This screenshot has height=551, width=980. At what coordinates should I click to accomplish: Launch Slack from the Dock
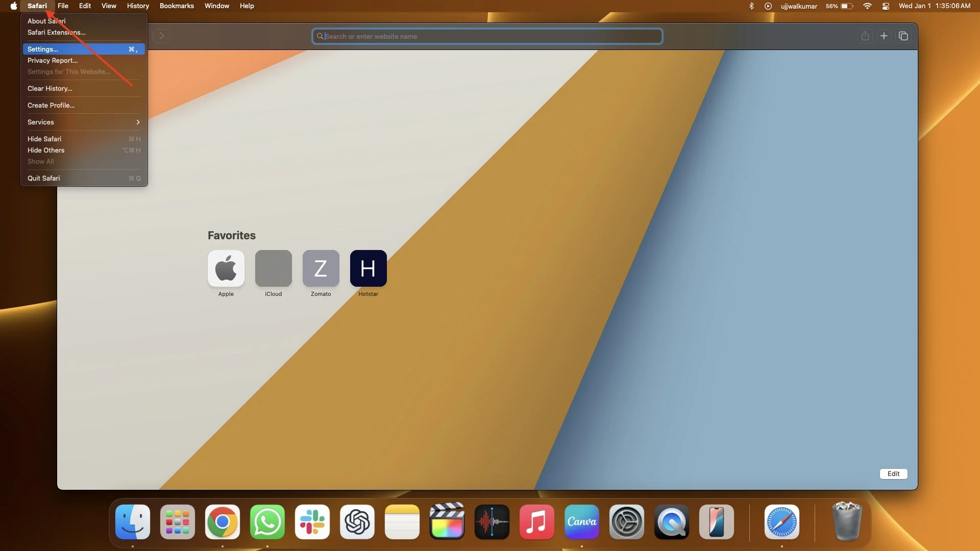click(x=312, y=522)
